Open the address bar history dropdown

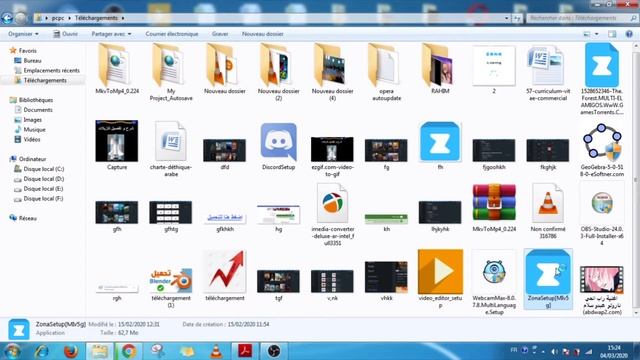point(506,18)
